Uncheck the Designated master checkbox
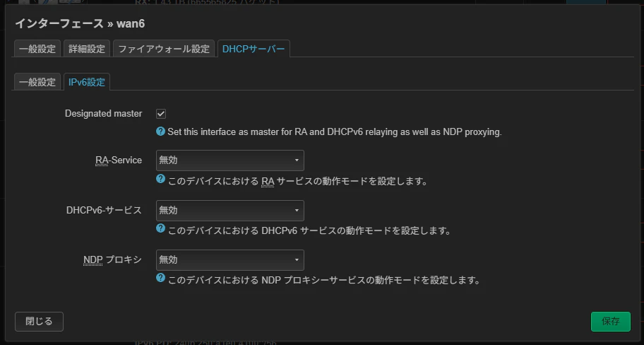 (161, 114)
